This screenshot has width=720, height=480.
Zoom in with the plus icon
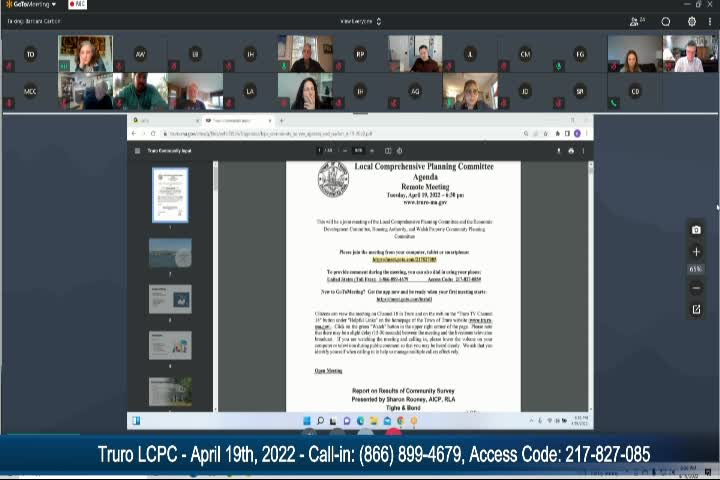click(696, 251)
